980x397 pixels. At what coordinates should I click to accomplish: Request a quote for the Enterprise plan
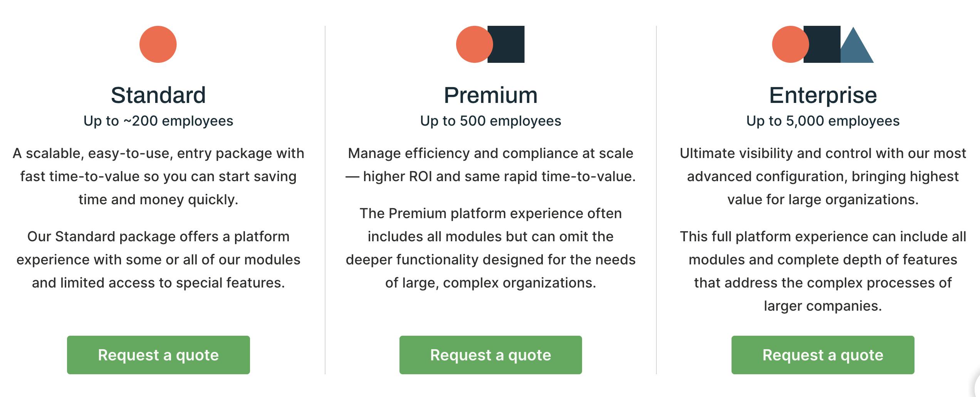pos(823,355)
